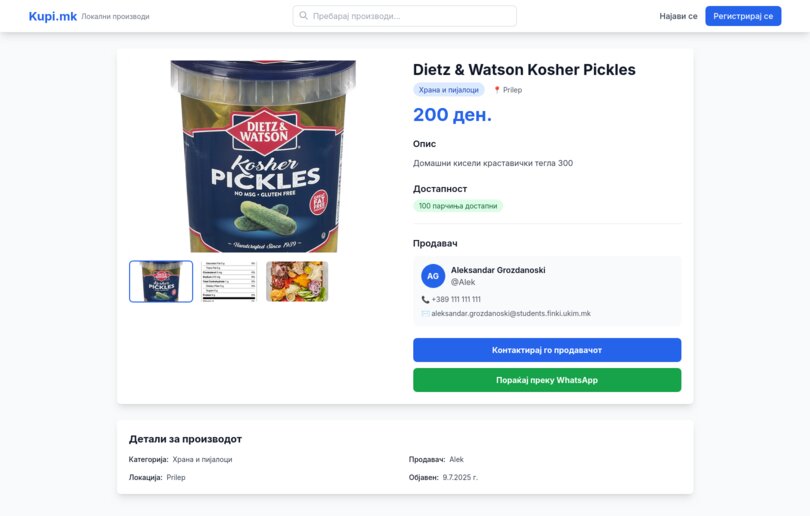The width and height of the screenshot is (810, 516).
Task: Click the seller phone number +389 111 111 111
Action: [456, 299]
